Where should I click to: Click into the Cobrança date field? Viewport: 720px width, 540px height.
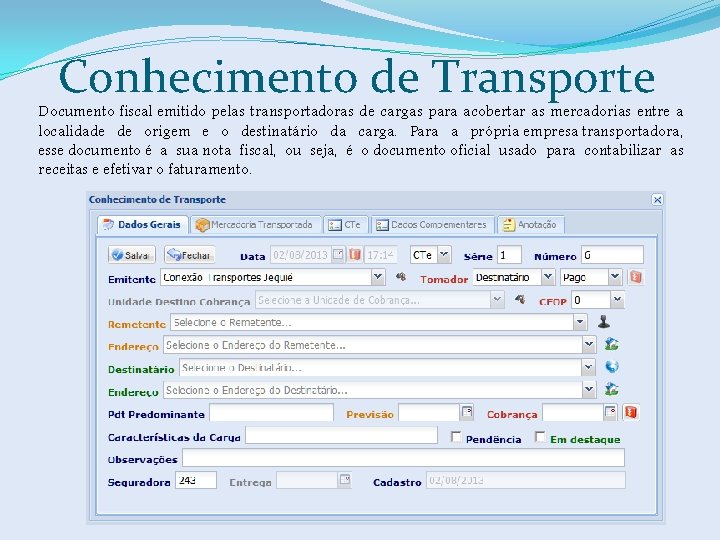[573, 413]
